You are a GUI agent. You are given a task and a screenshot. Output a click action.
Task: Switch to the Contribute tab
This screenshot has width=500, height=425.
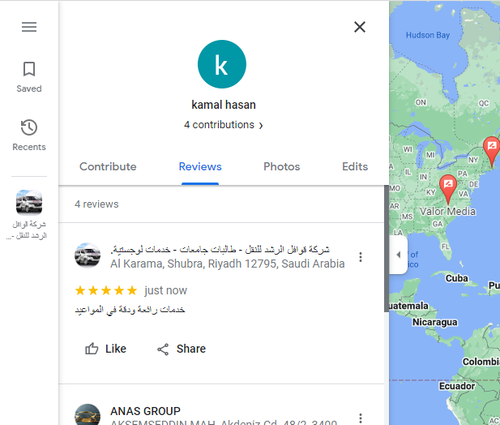point(108,166)
